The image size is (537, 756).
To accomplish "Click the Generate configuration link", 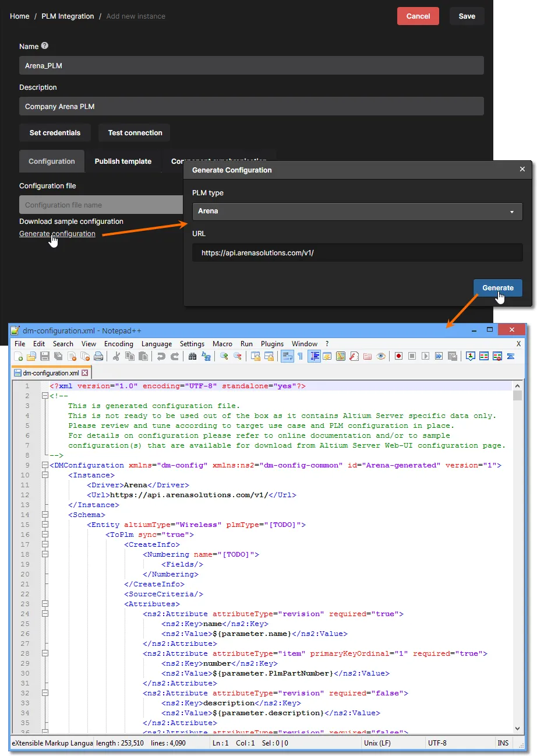I will [x=57, y=234].
